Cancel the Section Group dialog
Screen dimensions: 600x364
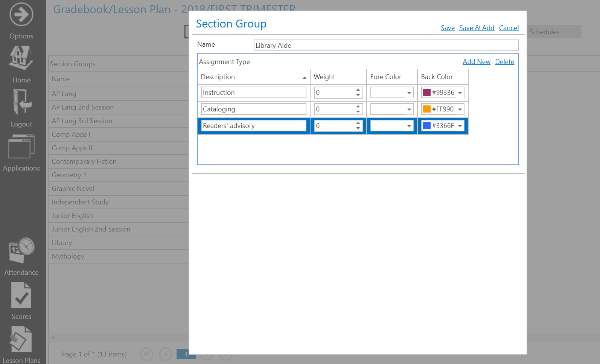tap(509, 28)
